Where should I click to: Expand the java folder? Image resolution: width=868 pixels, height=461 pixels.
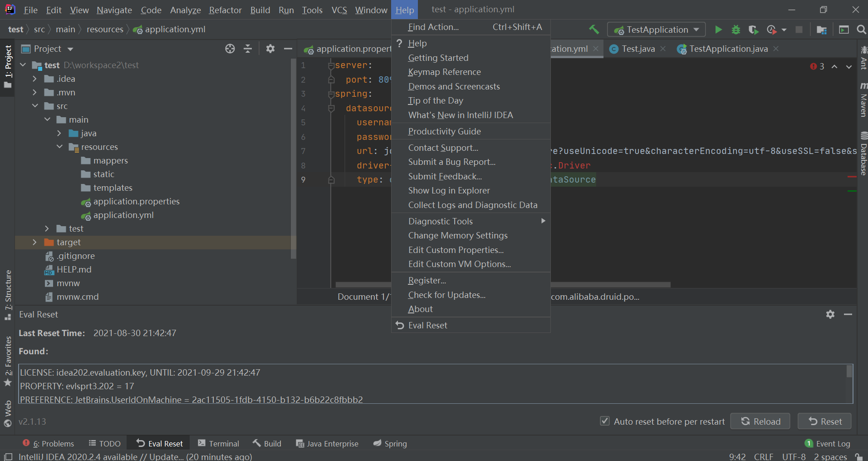pyautogui.click(x=59, y=133)
